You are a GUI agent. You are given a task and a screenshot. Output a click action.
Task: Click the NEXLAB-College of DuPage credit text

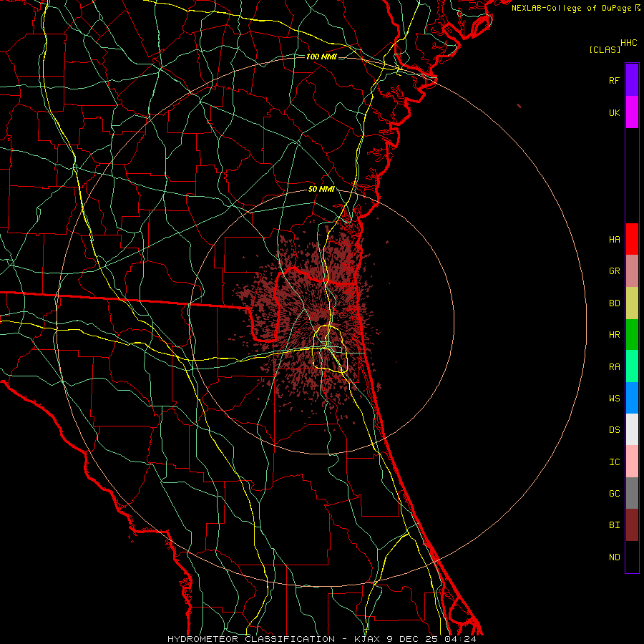pyautogui.click(x=571, y=8)
